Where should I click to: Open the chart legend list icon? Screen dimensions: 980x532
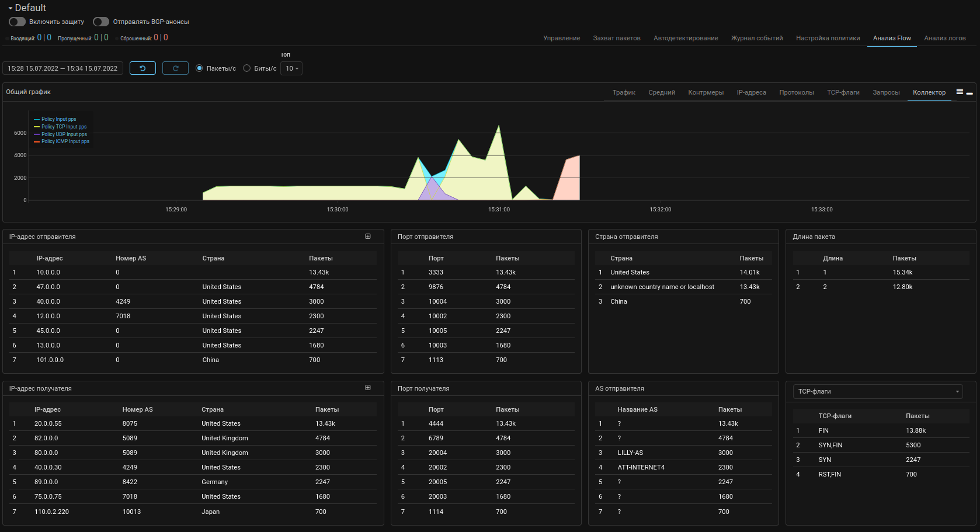click(960, 92)
